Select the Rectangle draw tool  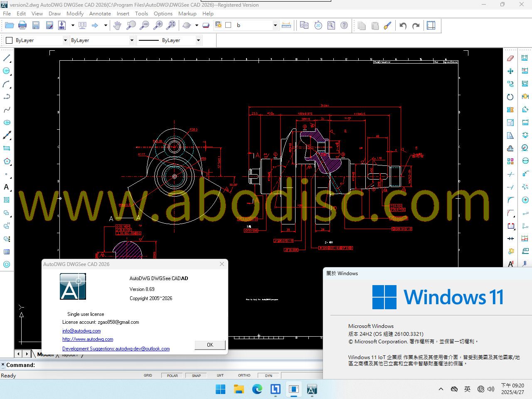click(x=7, y=148)
